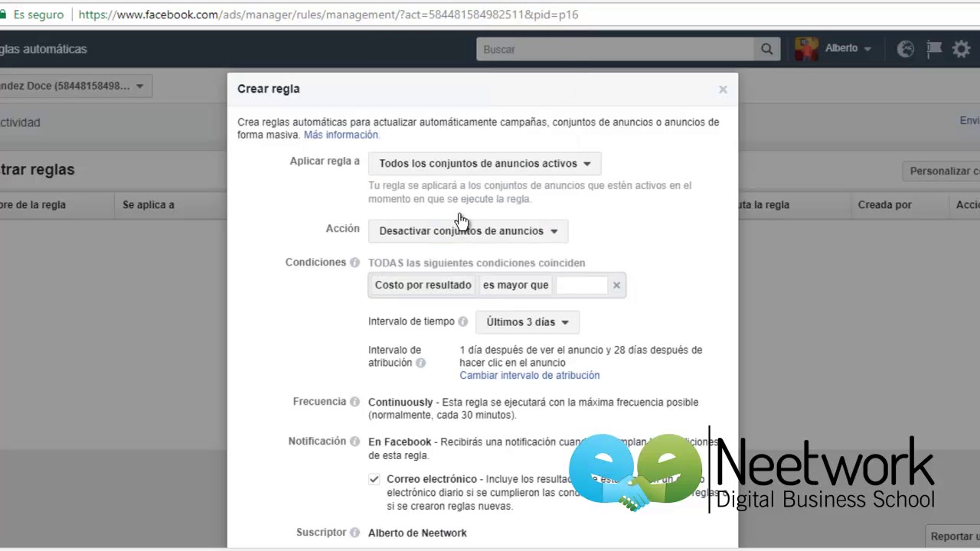Show info tooltip next to Intervalo de atribución
The width and height of the screenshot is (980, 551).
pyautogui.click(x=420, y=363)
